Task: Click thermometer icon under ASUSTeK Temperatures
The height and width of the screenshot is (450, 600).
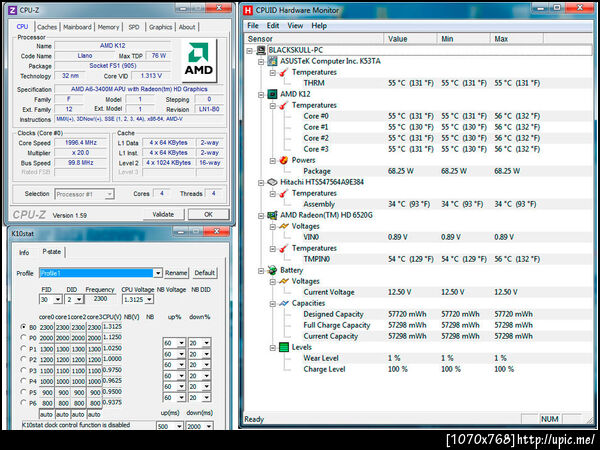Action: click(284, 72)
